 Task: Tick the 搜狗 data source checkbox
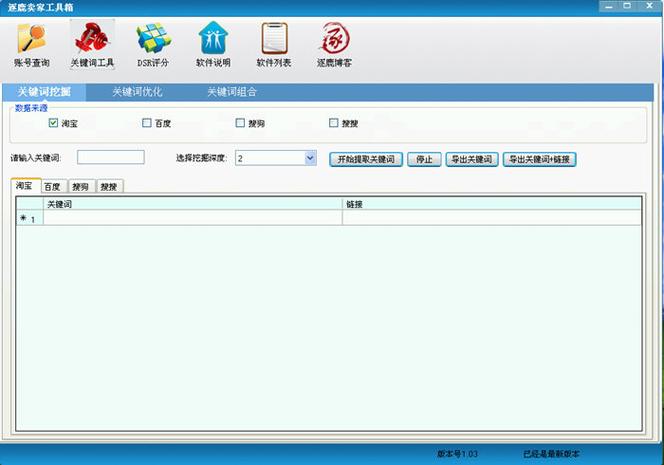240,124
